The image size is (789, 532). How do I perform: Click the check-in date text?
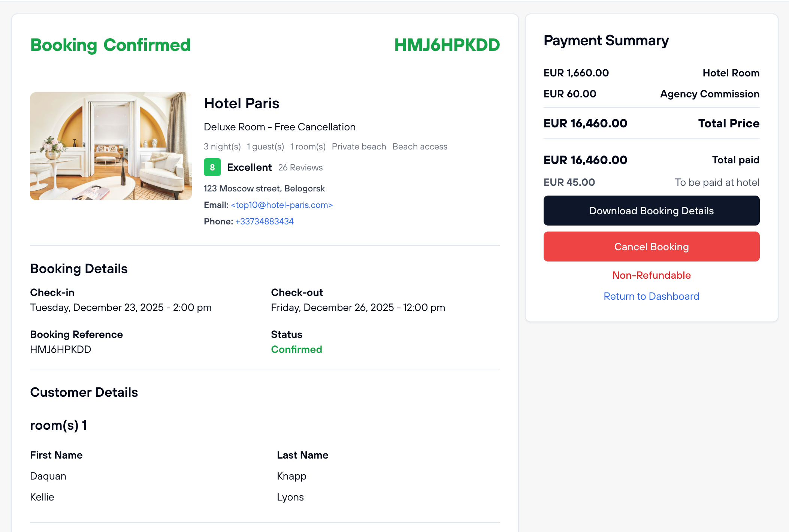[x=121, y=308]
